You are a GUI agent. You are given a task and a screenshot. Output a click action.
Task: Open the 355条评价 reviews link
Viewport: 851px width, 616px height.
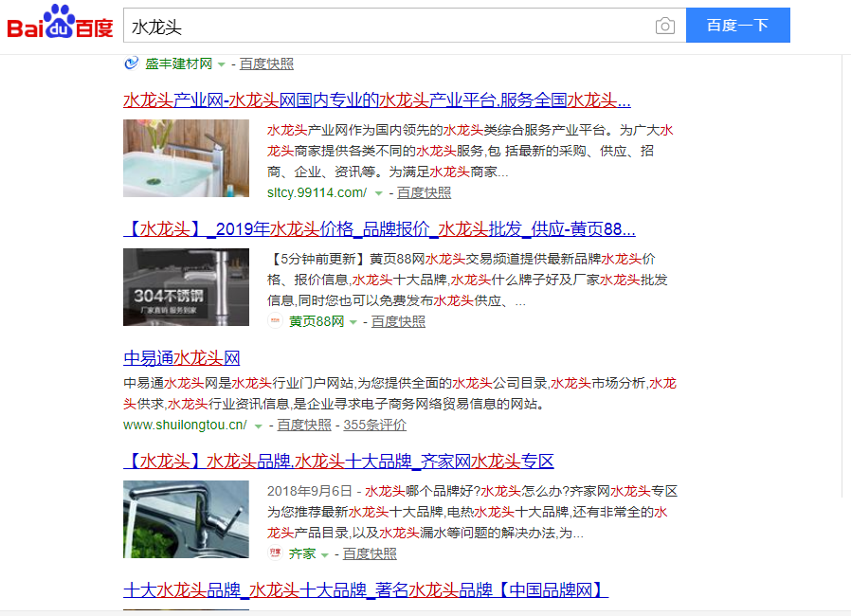(374, 425)
